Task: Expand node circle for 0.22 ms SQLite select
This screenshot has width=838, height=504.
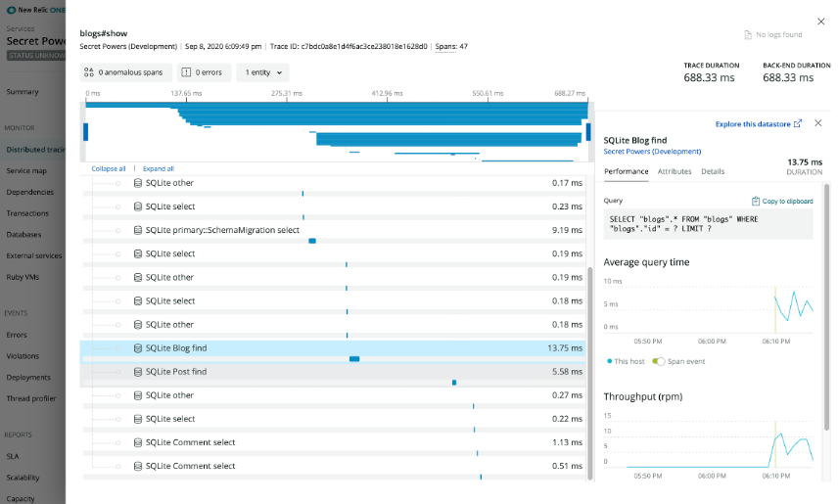Action: [118, 420]
